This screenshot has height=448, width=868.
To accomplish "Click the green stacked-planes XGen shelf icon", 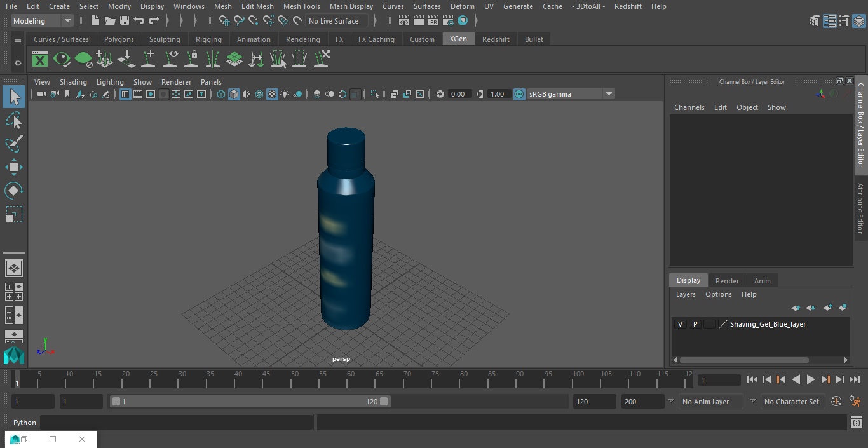I will (234, 60).
